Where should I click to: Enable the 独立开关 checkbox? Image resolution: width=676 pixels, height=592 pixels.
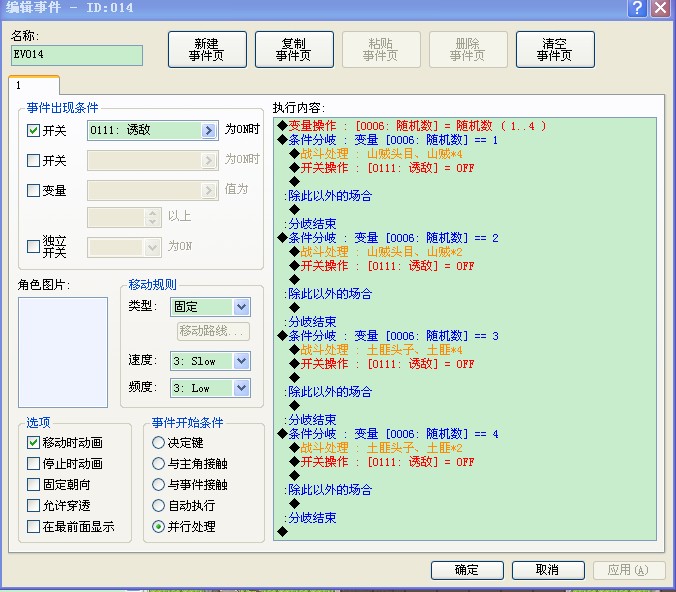pyautogui.click(x=33, y=247)
